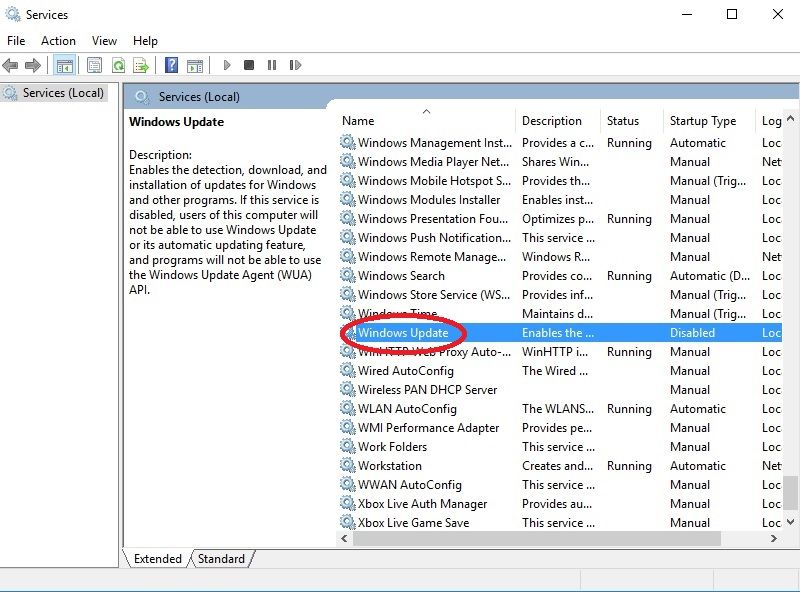The height and width of the screenshot is (592, 800).
Task: Click 'Creates and...' description for Workstation
Action: pyautogui.click(x=557, y=465)
